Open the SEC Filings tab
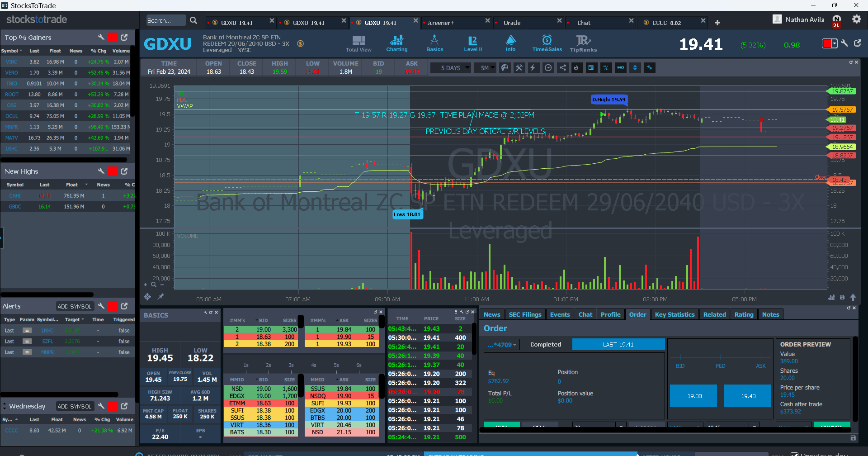Viewport: 868px width, 456px height. pos(525,314)
